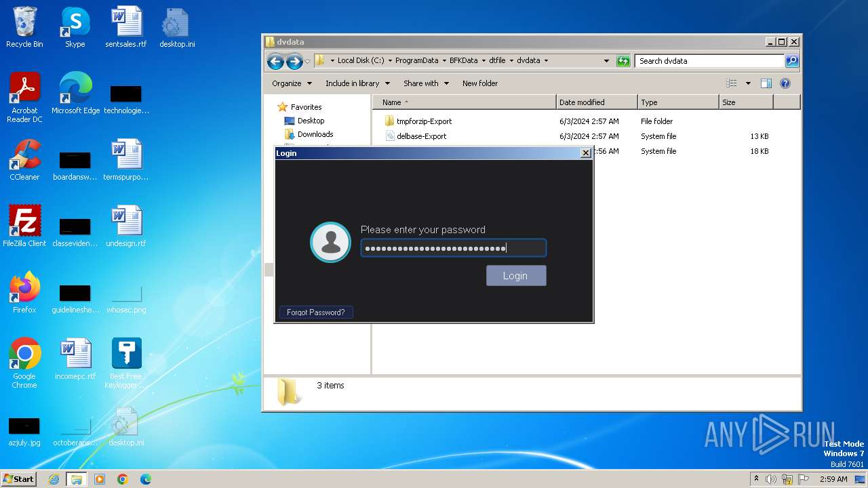Click the 2:59 AM taskbar clock
This screenshot has height=488, width=868.
pyautogui.click(x=833, y=479)
